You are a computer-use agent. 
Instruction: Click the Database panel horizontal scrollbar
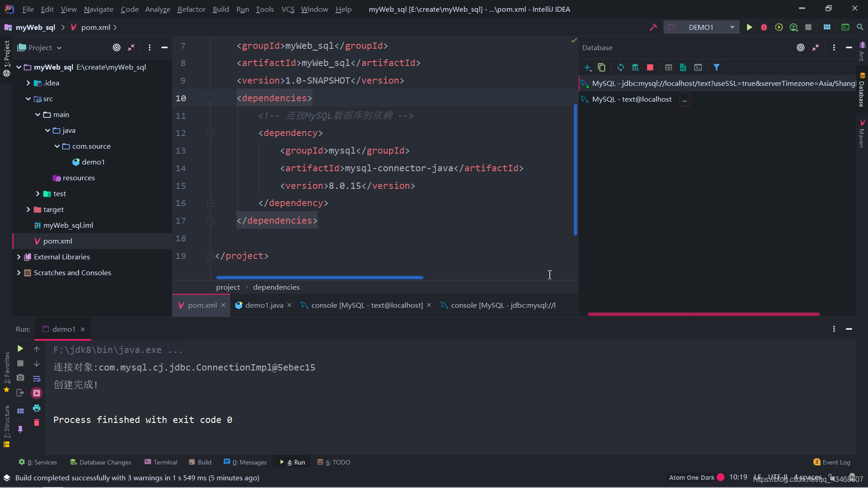(x=703, y=314)
